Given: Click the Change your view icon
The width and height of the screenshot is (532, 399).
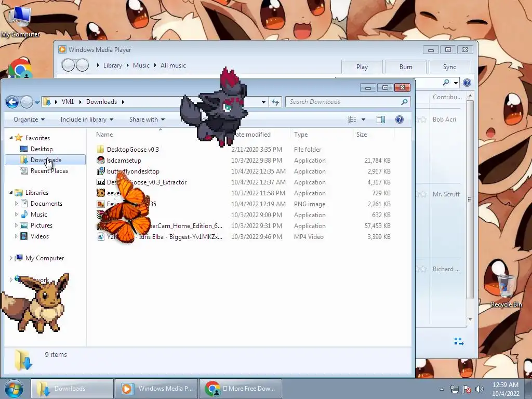Looking at the screenshot, I should click(x=352, y=119).
